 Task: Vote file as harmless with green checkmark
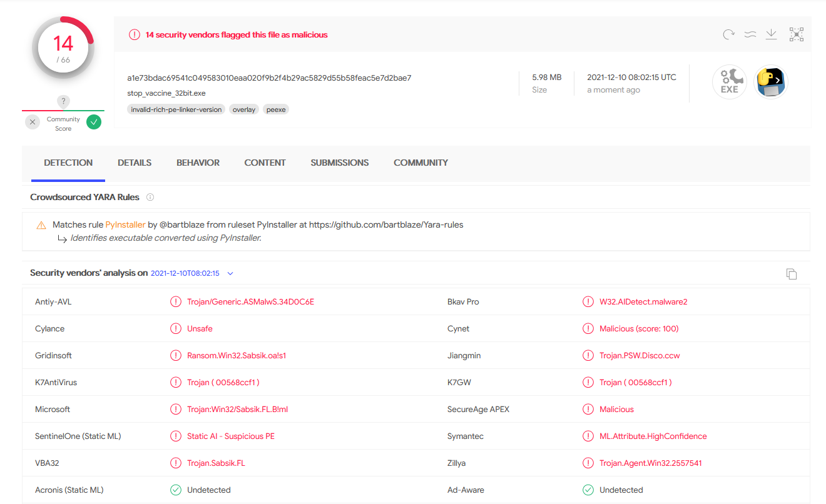[94, 122]
